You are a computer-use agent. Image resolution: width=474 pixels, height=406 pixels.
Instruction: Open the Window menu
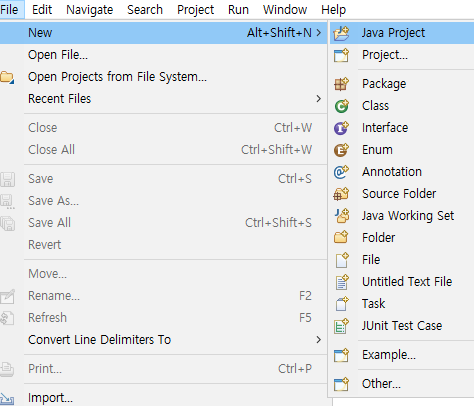pyautogui.click(x=285, y=10)
